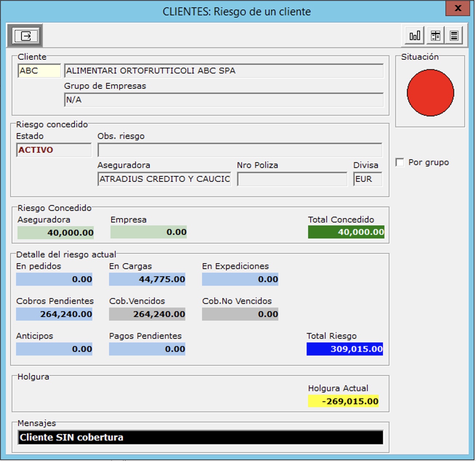
Task: Enable the Por grupo checkbox
Action: (400, 162)
